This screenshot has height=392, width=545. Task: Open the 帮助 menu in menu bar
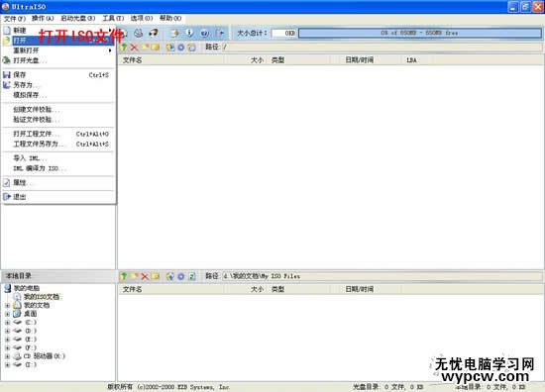tap(170, 18)
